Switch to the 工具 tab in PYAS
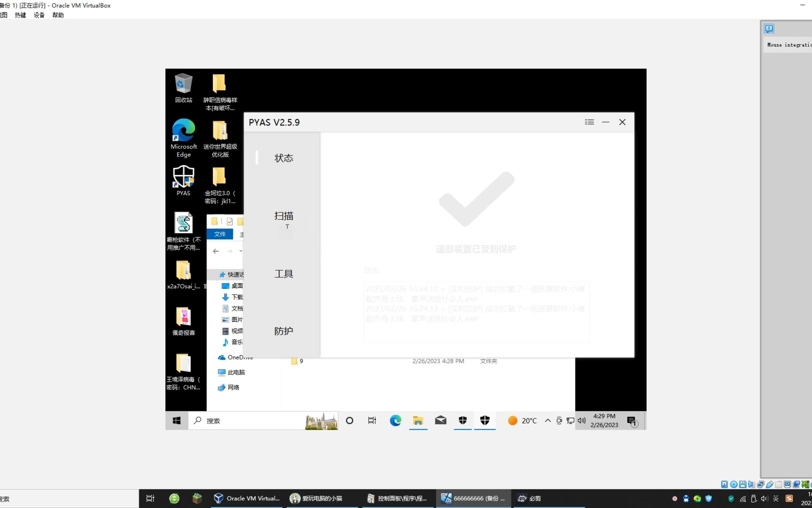Viewport: 812px width, 508px height. tap(284, 273)
